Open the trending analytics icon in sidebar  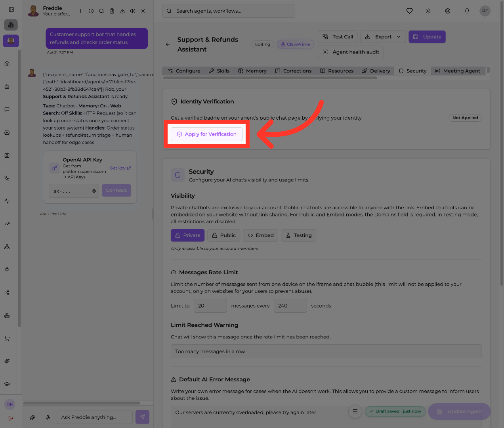7,224
